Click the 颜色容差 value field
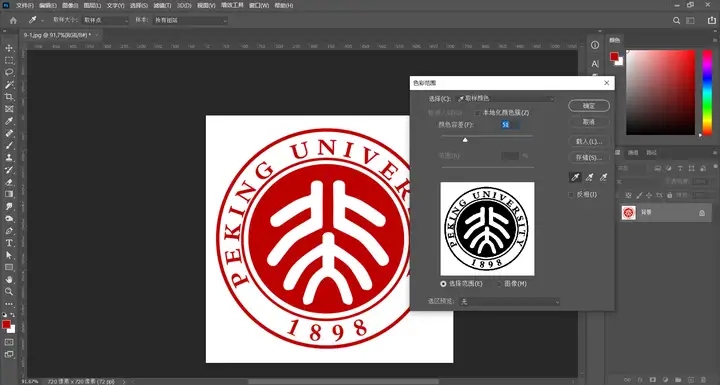This screenshot has width=720, height=385. (510, 125)
